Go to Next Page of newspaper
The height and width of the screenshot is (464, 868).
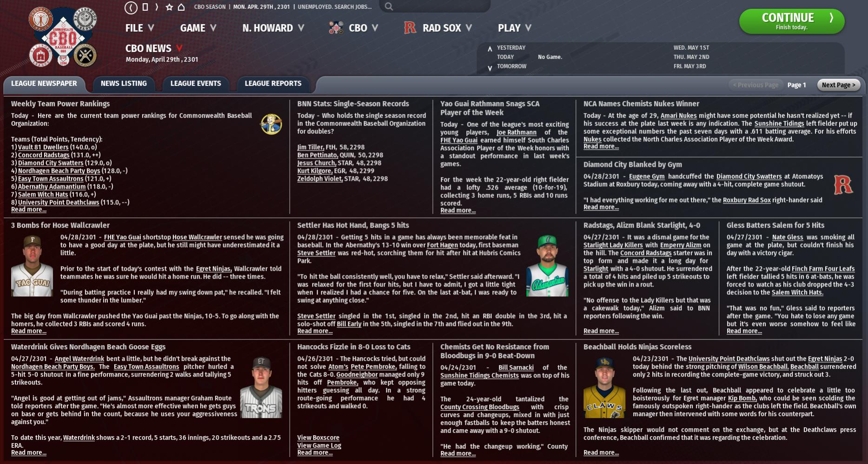coord(838,85)
